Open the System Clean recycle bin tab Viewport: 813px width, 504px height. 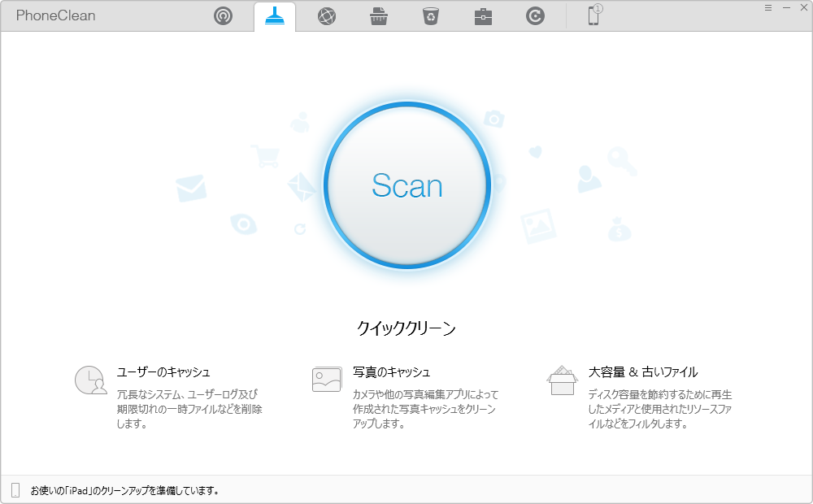click(431, 16)
